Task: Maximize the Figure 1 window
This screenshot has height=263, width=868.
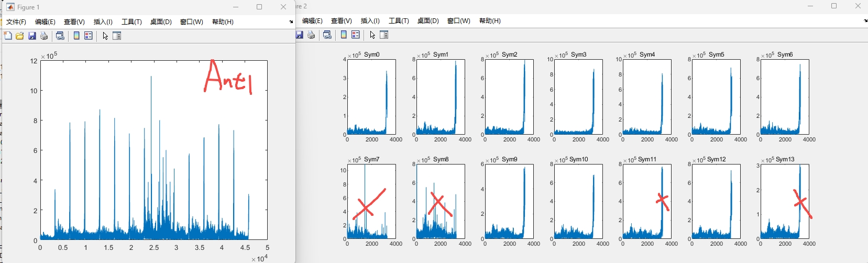Action: [x=259, y=7]
